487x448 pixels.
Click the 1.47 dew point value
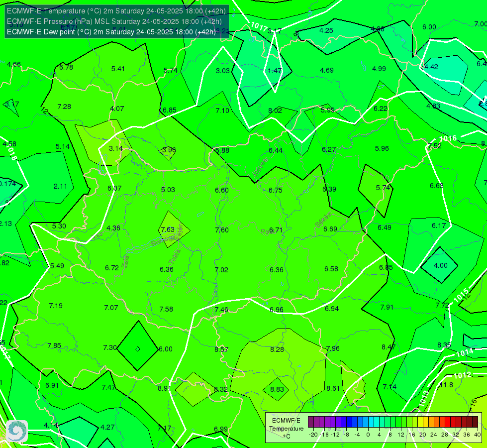(x=275, y=71)
